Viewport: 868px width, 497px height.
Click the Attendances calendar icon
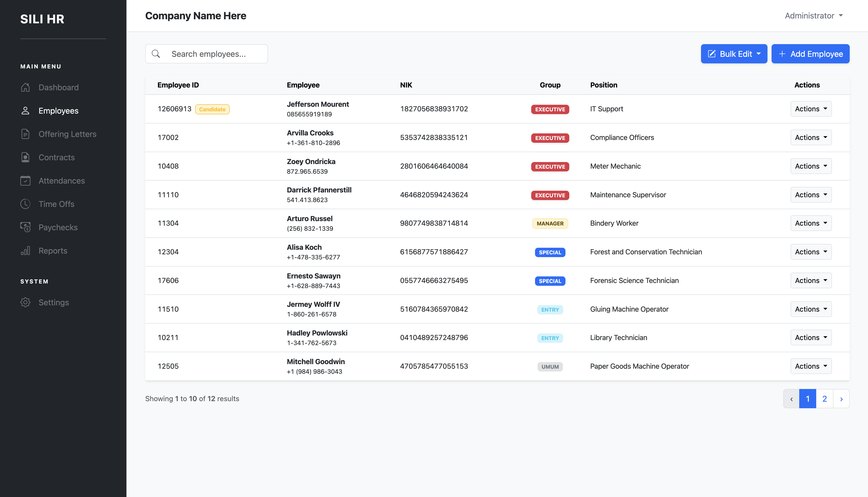(25, 181)
